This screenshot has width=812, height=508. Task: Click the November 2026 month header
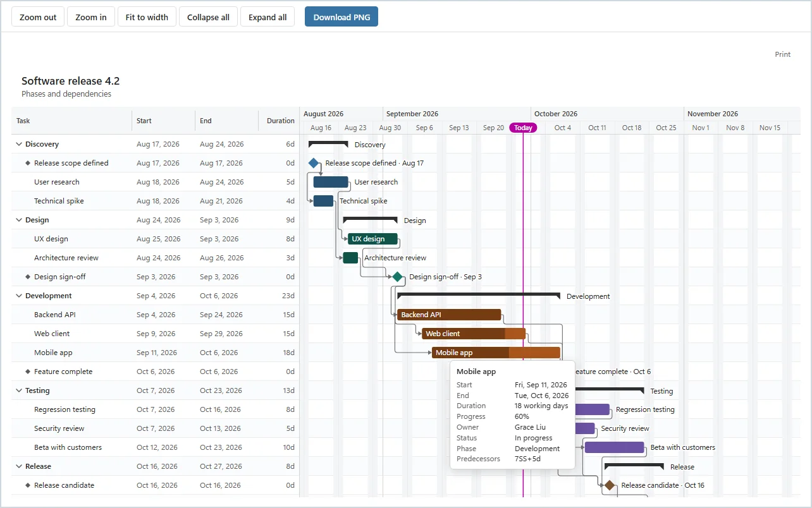pos(742,114)
